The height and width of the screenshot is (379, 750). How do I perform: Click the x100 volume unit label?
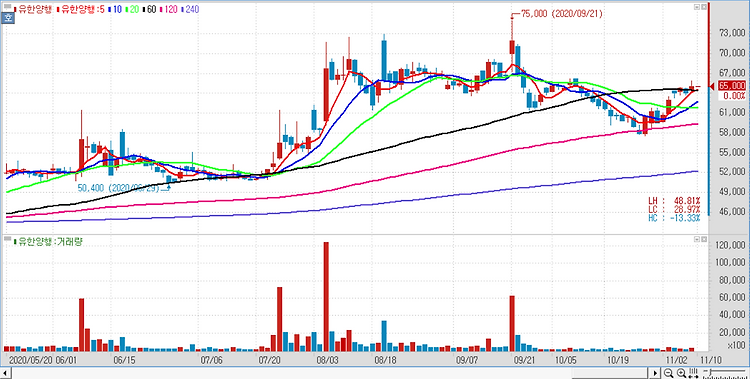[x=737, y=346]
